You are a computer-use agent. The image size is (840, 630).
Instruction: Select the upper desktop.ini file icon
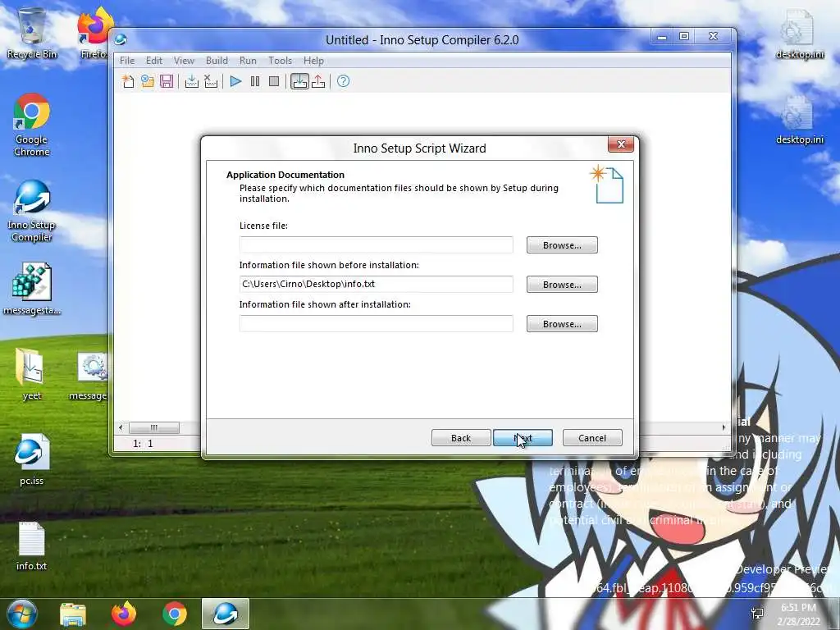(x=800, y=33)
